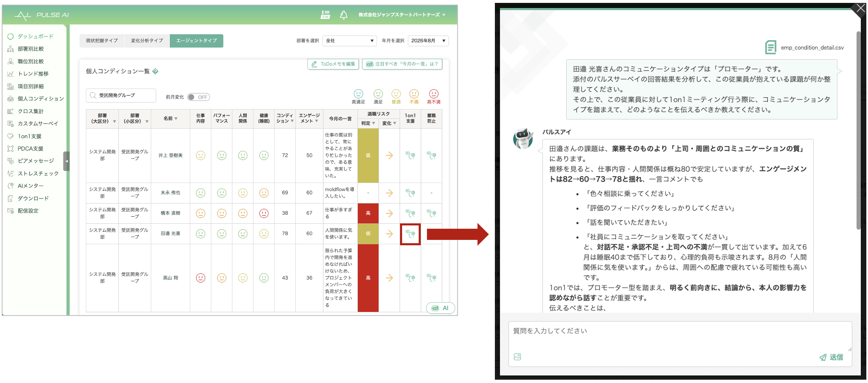Open notification bell in header
The width and height of the screenshot is (868, 383).
344,15
